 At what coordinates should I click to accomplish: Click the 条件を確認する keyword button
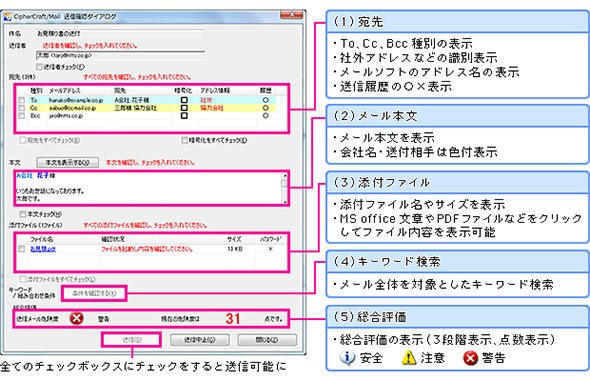pyautogui.click(x=94, y=293)
